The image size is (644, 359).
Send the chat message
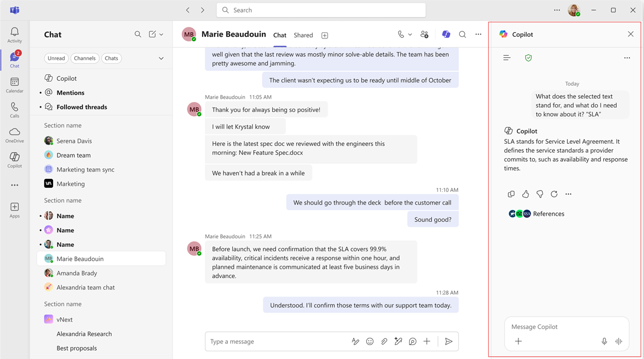pyautogui.click(x=449, y=341)
